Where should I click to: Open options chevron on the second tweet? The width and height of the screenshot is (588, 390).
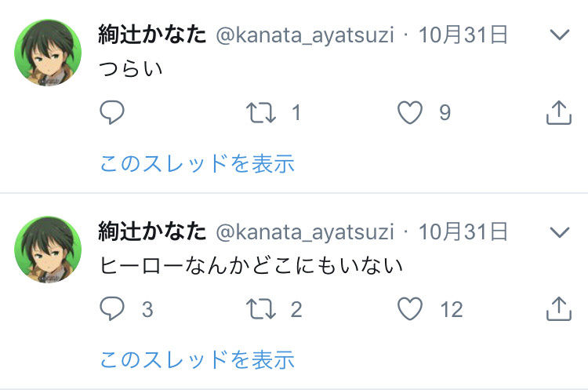click(x=560, y=232)
